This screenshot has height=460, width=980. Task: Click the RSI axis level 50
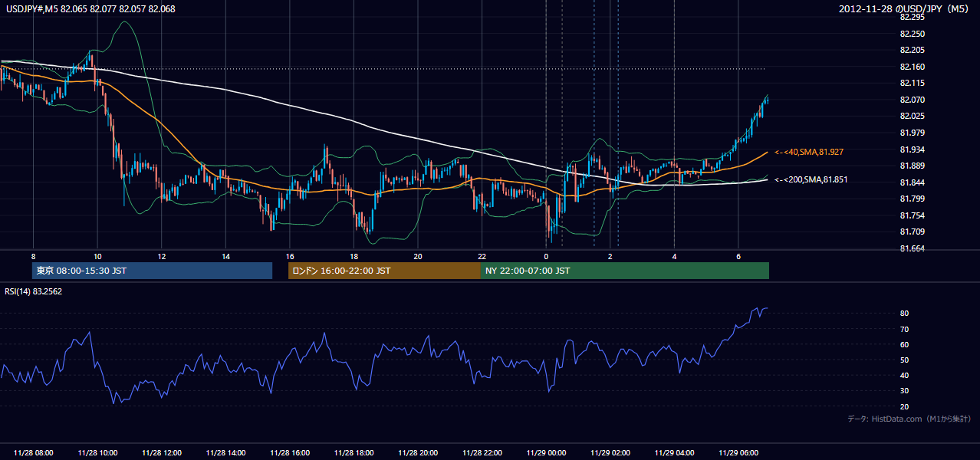click(x=904, y=360)
